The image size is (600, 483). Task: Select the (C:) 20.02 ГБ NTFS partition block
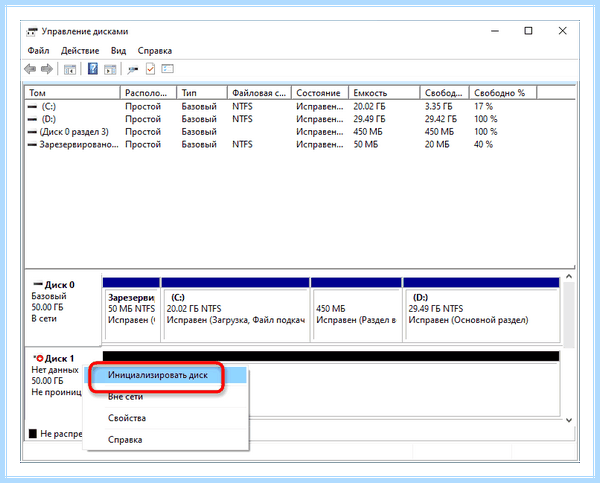(235, 309)
